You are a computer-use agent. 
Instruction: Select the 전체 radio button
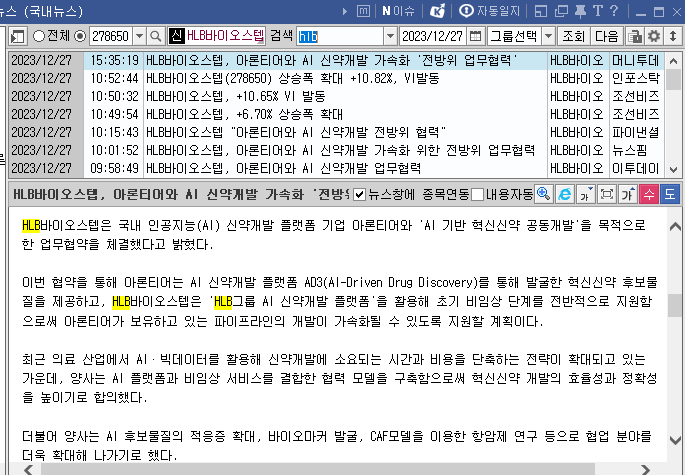coord(39,36)
